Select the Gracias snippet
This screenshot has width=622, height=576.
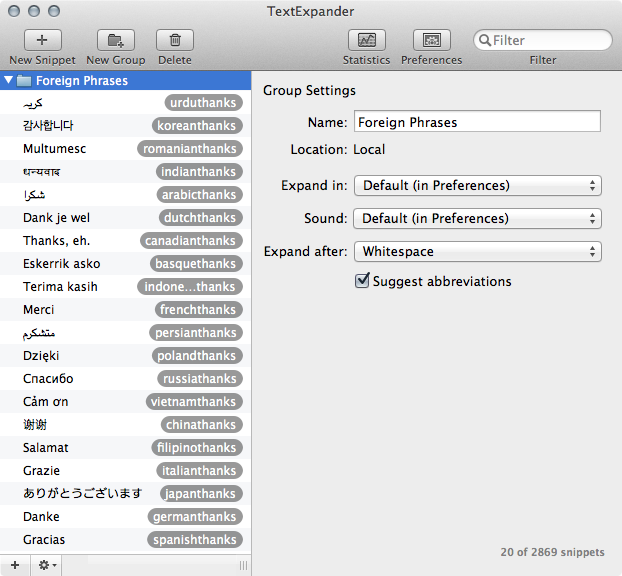point(125,540)
